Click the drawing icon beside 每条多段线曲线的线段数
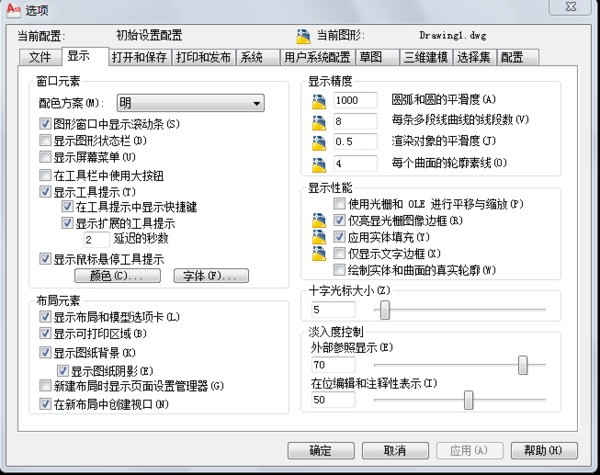Viewport: 600px width, 475px height. 320,121
